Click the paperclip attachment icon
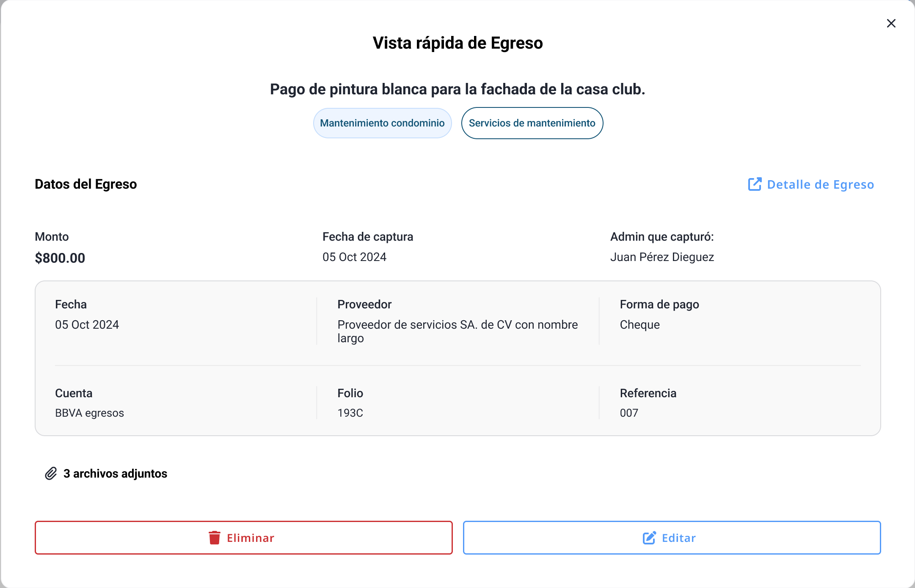Image resolution: width=915 pixels, height=588 pixels. [x=51, y=473]
